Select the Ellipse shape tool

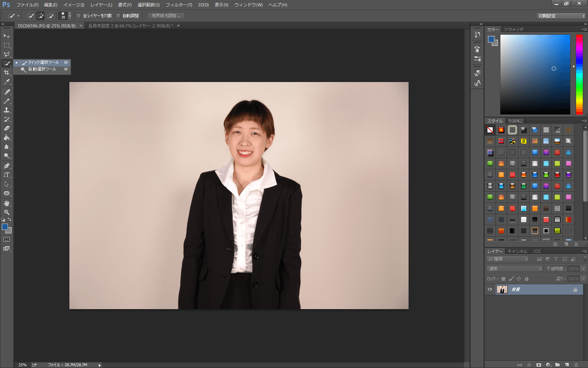pyautogui.click(x=7, y=193)
